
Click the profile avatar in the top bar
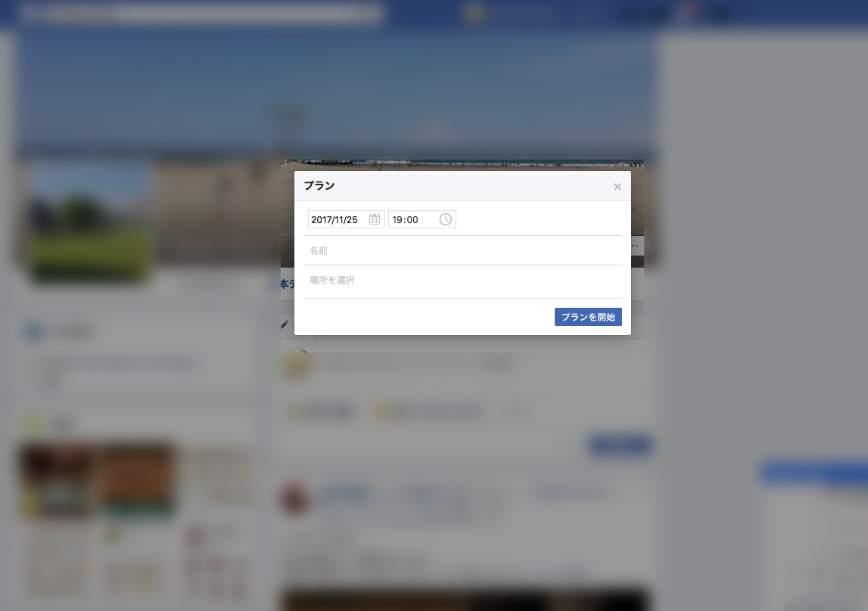click(474, 13)
